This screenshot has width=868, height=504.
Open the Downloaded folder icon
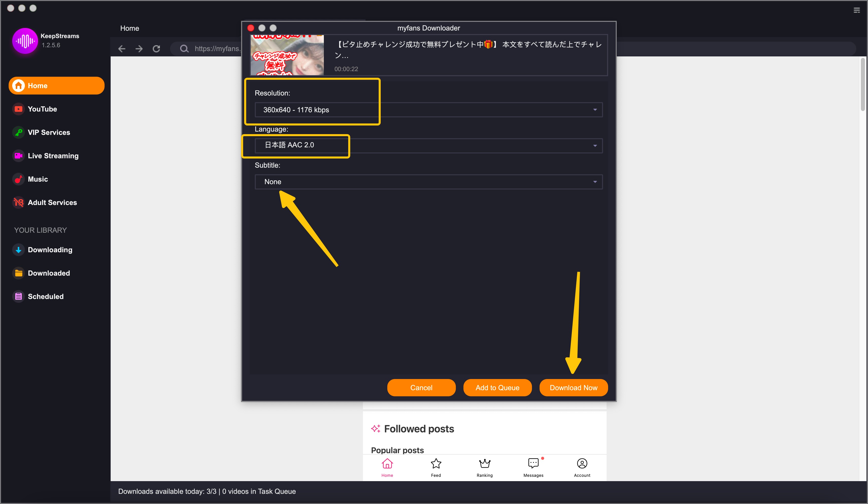(19, 273)
